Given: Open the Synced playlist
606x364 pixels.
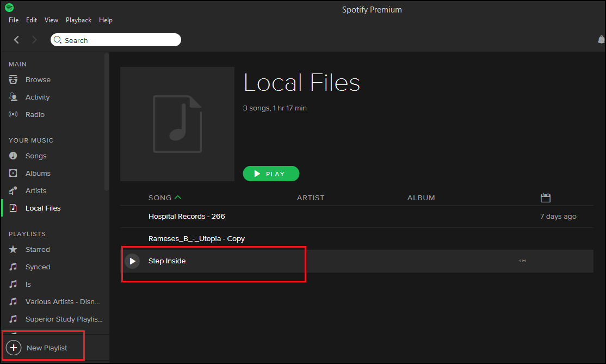Looking at the screenshot, I should point(38,267).
